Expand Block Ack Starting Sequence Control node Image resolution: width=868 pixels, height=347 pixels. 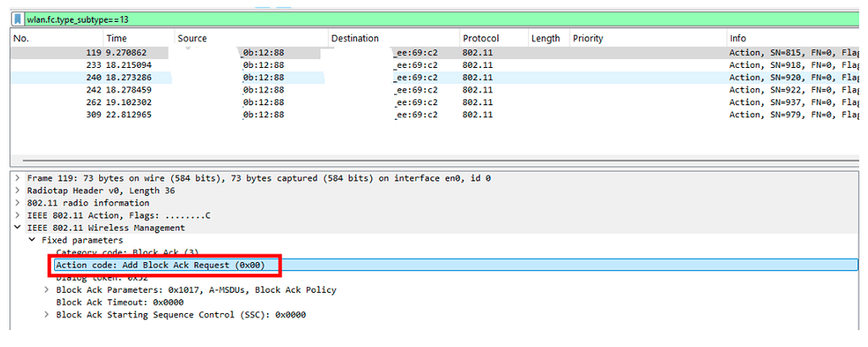coord(47,315)
